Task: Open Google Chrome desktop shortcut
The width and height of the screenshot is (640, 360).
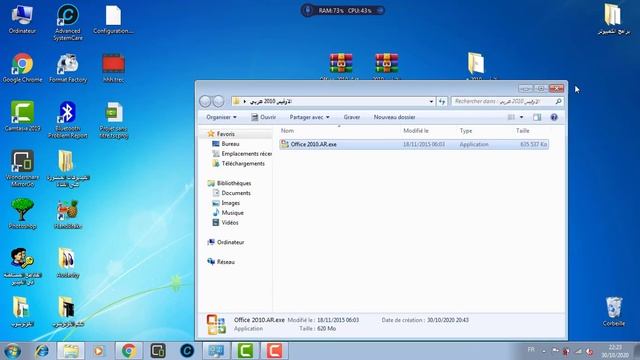Action: [x=22, y=68]
